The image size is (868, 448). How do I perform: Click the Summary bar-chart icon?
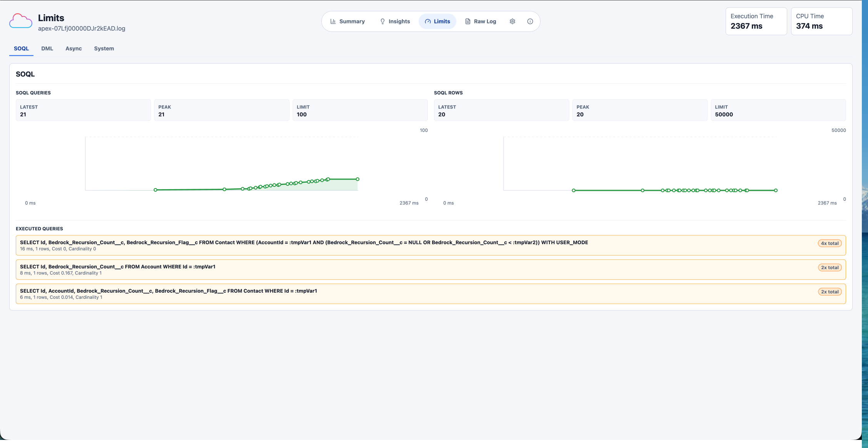[x=333, y=22]
